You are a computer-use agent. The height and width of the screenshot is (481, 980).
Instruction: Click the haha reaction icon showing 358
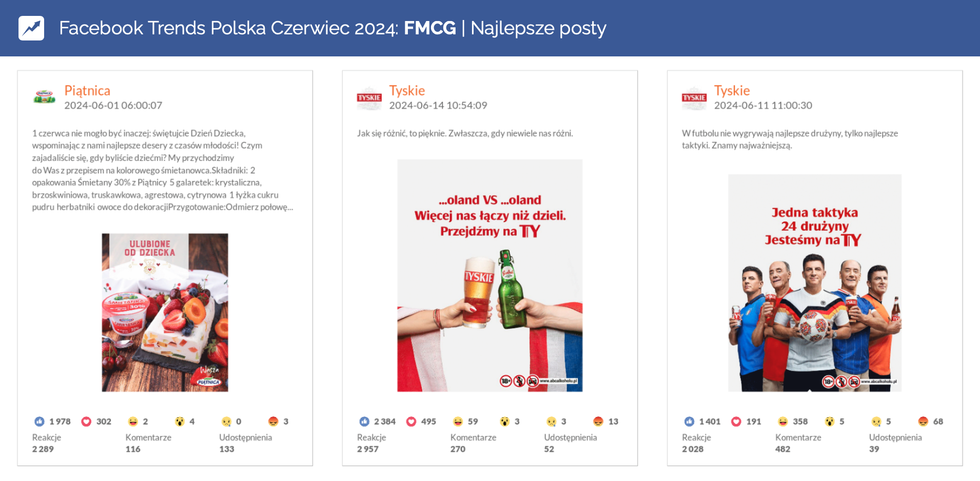point(782,422)
